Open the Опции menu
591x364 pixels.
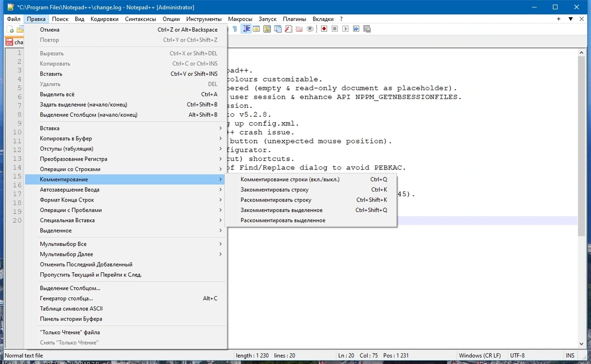coord(171,19)
